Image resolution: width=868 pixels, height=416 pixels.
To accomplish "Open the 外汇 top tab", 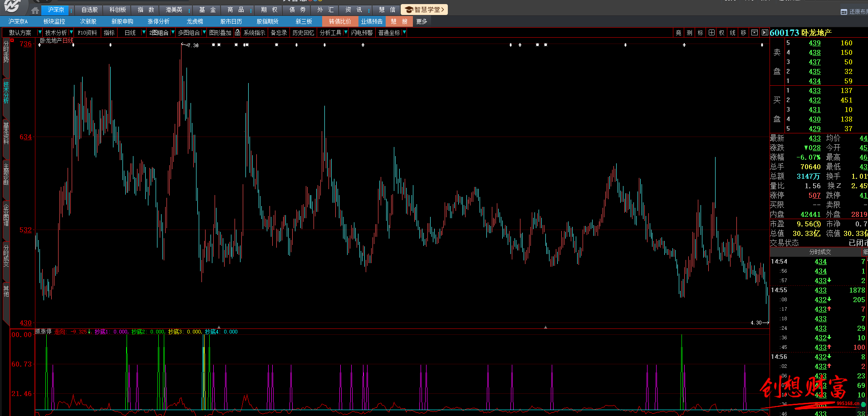I will [x=325, y=10].
